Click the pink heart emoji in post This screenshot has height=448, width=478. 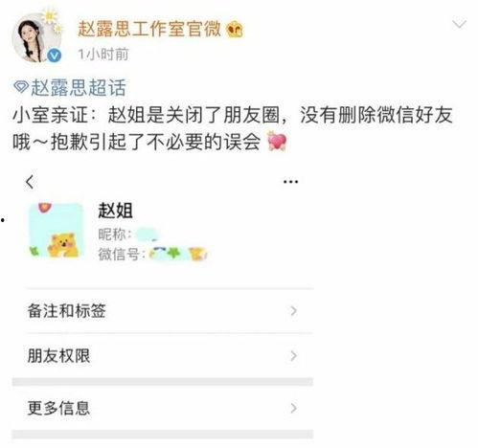[x=277, y=141]
